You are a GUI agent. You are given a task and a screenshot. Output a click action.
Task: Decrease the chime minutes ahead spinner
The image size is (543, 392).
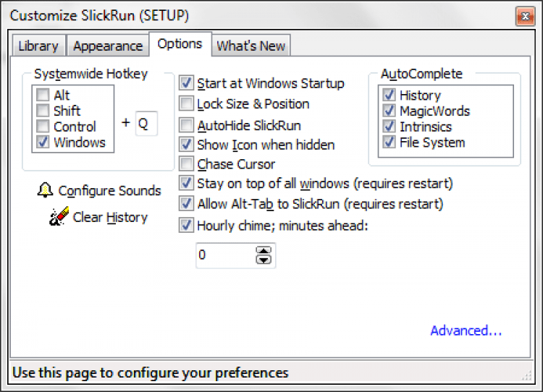tap(264, 259)
